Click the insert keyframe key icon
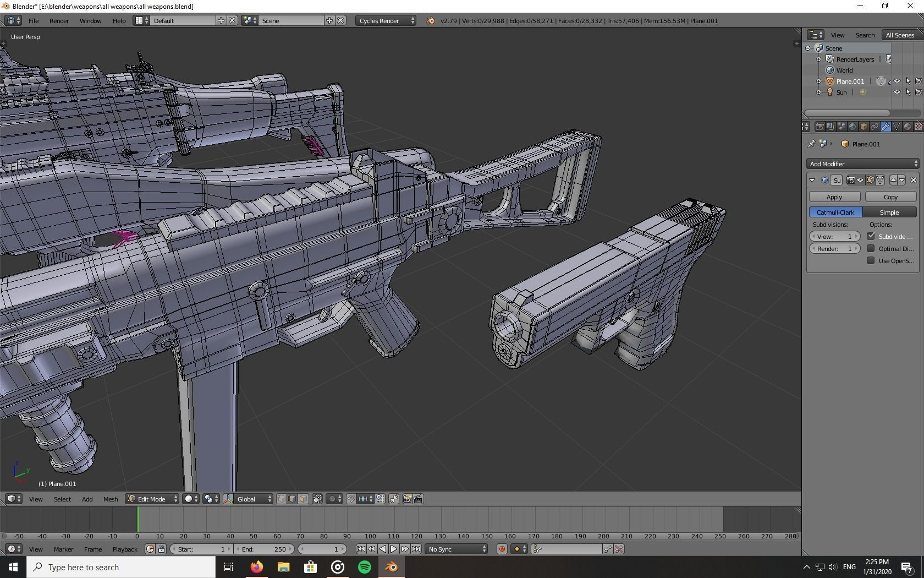The height and width of the screenshot is (578, 924). pyautogui.click(x=608, y=549)
